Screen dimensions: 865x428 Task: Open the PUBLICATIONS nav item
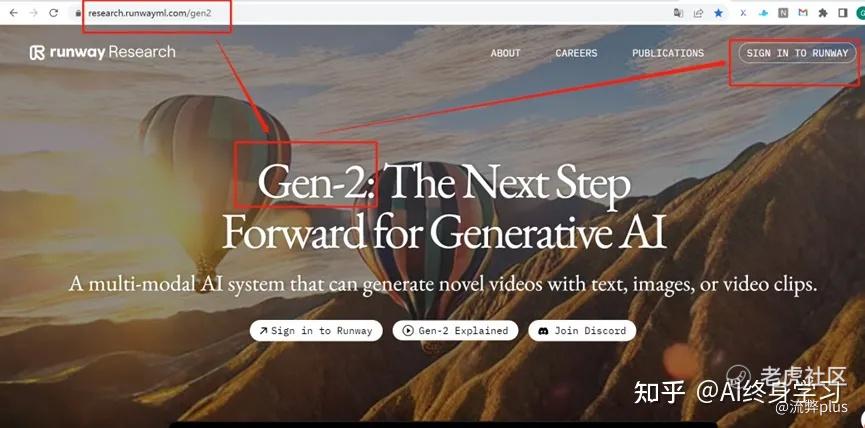tap(668, 53)
